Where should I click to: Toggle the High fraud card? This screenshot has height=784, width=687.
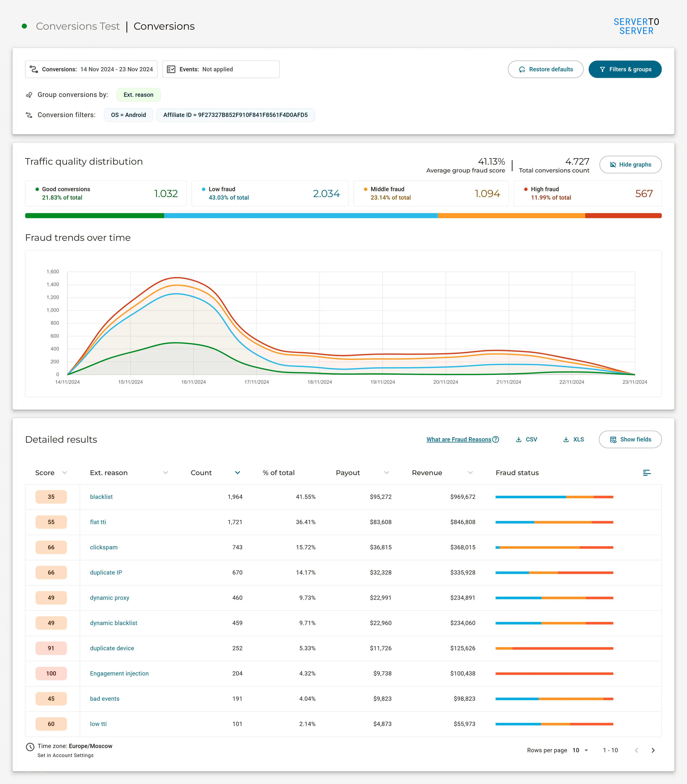[x=587, y=193]
